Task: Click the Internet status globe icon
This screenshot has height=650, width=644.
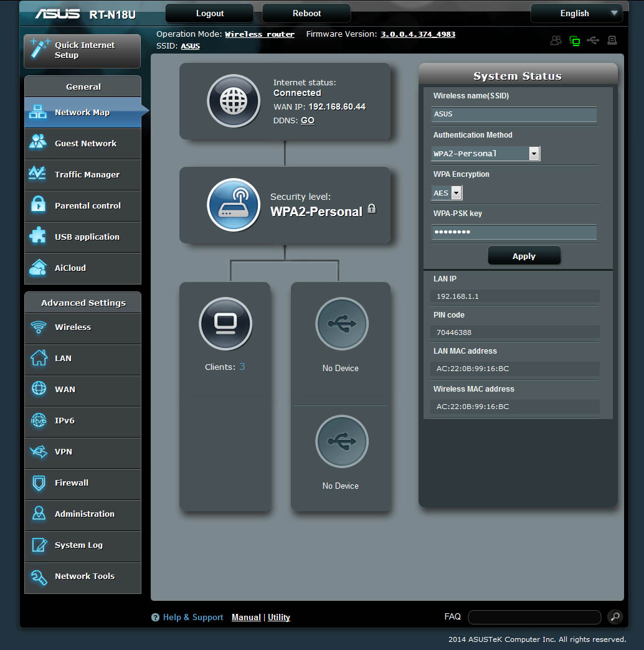Action: click(x=234, y=101)
